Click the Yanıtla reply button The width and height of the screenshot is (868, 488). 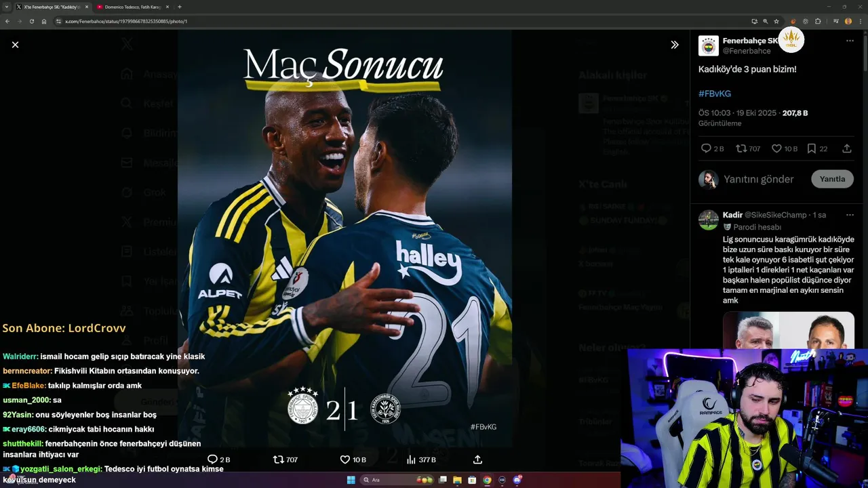point(832,179)
